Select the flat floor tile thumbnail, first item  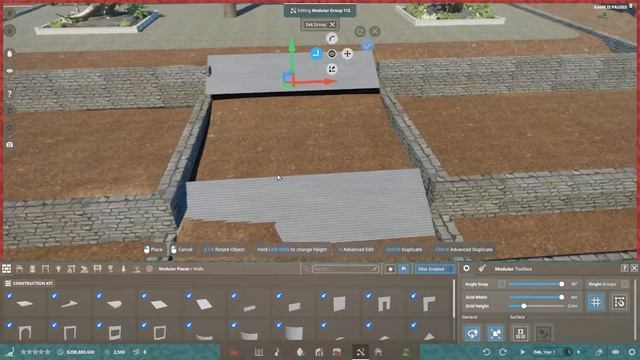tap(24, 303)
